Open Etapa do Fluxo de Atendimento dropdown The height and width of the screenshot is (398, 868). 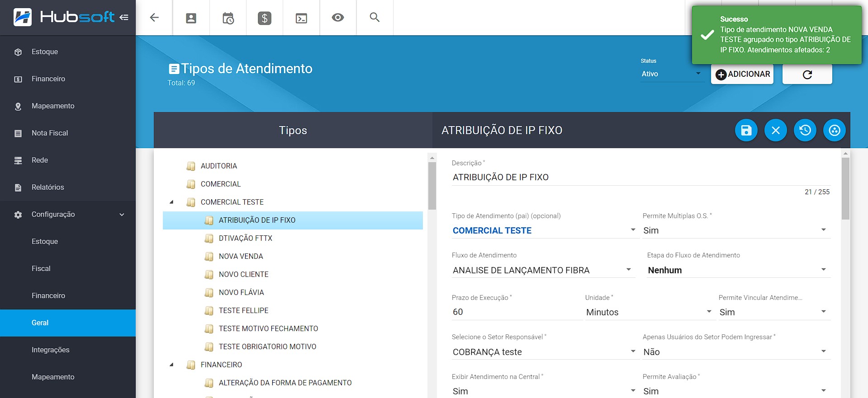[739, 270]
